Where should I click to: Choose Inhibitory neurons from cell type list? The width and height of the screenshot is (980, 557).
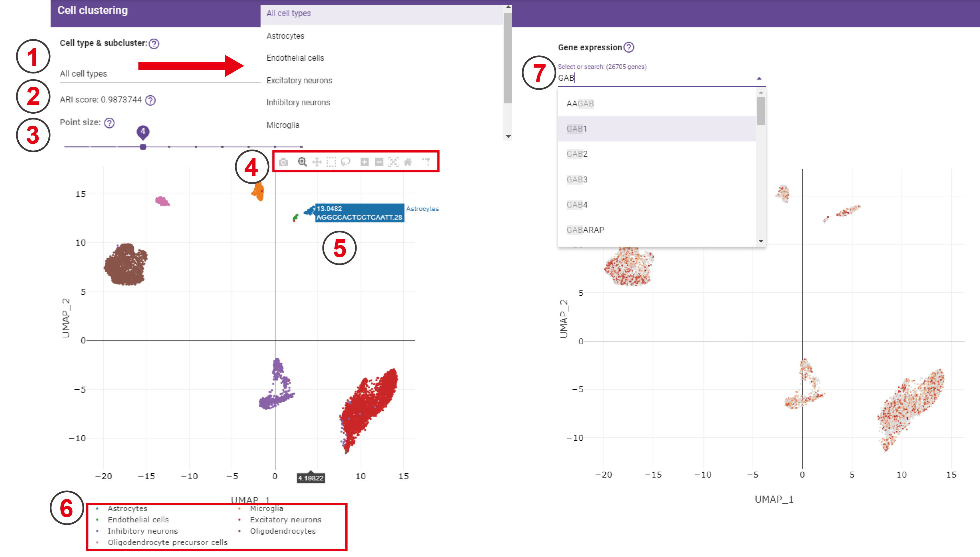click(298, 102)
